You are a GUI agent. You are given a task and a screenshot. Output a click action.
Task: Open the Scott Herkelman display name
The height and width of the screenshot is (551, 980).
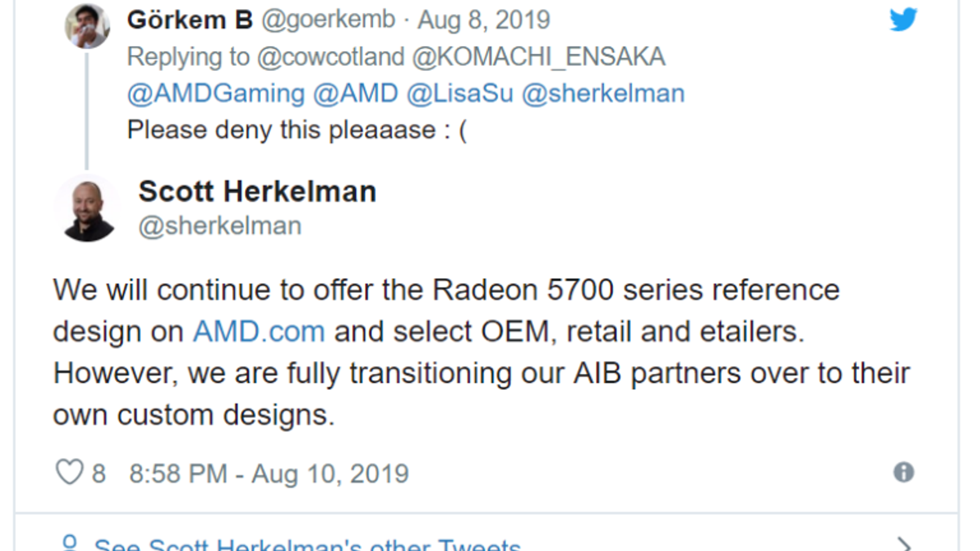(257, 192)
